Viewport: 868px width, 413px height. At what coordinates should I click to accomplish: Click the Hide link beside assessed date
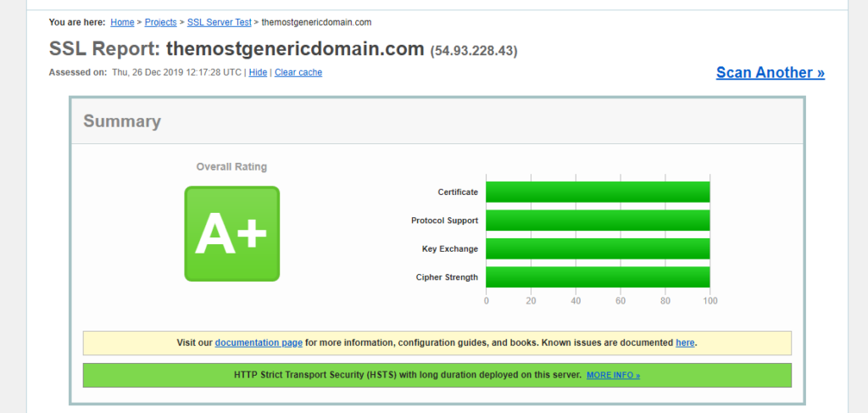[x=258, y=73]
